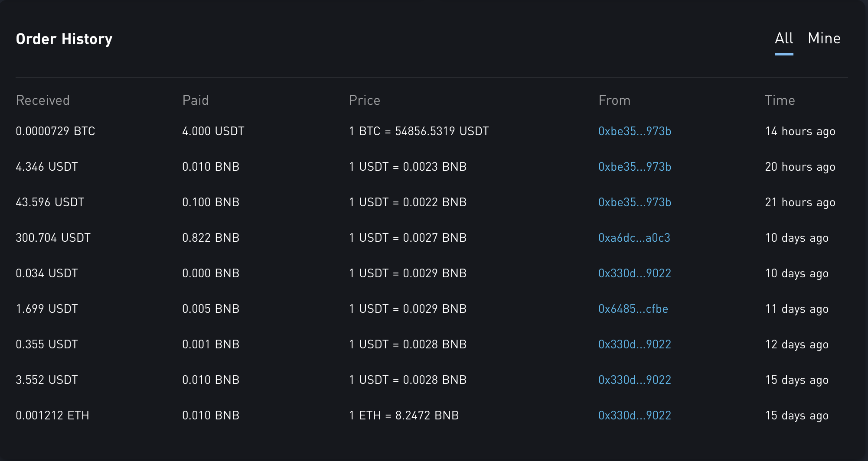Open the 0x6485...cfbe address link

pyautogui.click(x=633, y=309)
